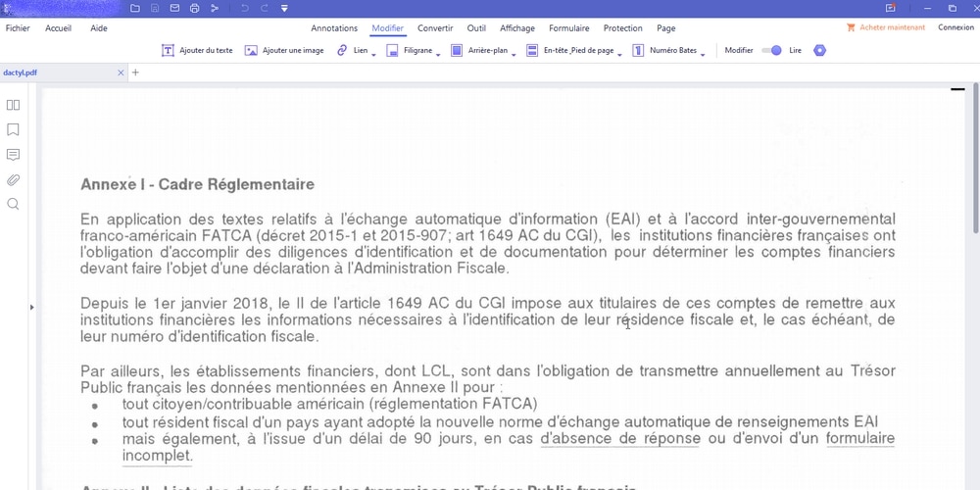Open the notification message icon at top right

click(891, 8)
